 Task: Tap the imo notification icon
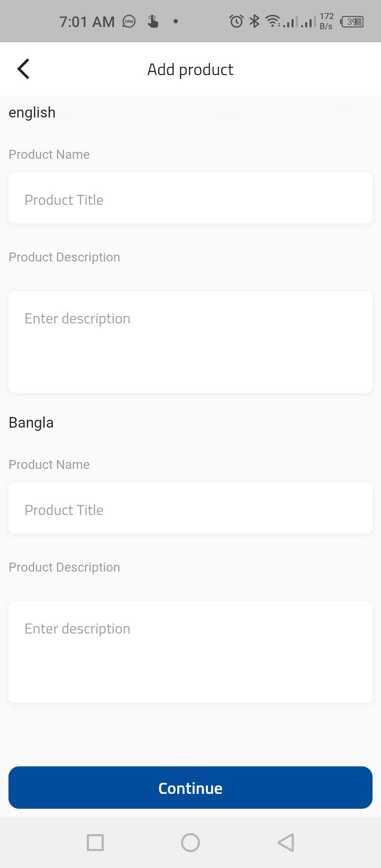(x=129, y=21)
